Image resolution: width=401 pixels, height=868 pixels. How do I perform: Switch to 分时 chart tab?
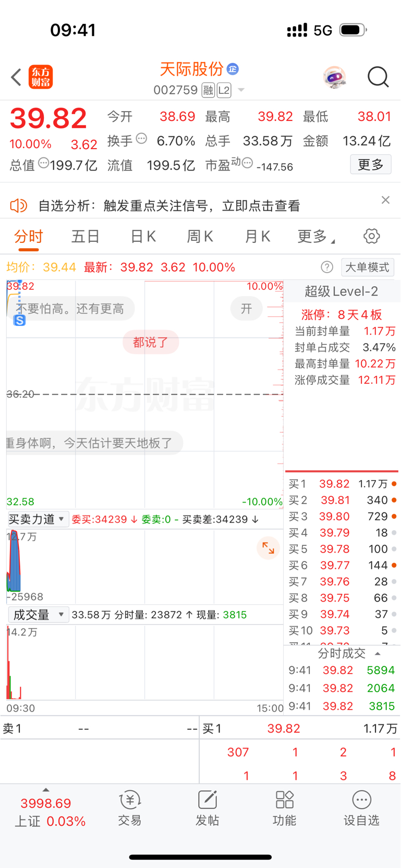[x=29, y=237]
